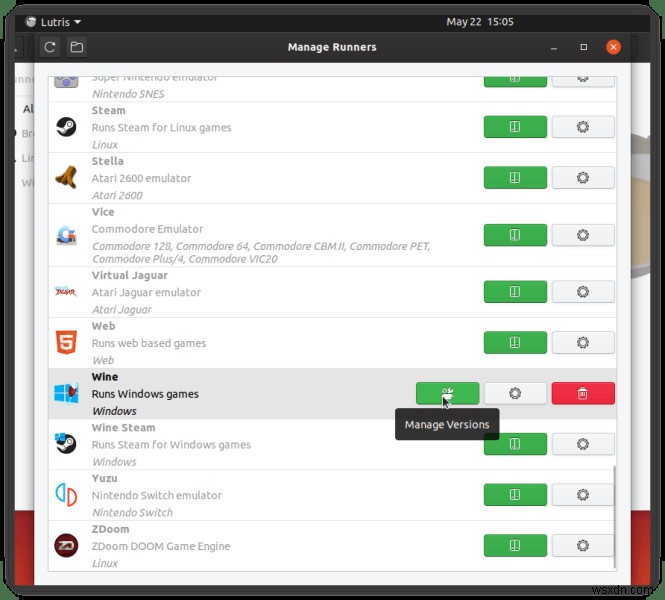Click the 'Atari Jaguar emulator' description

point(146,293)
